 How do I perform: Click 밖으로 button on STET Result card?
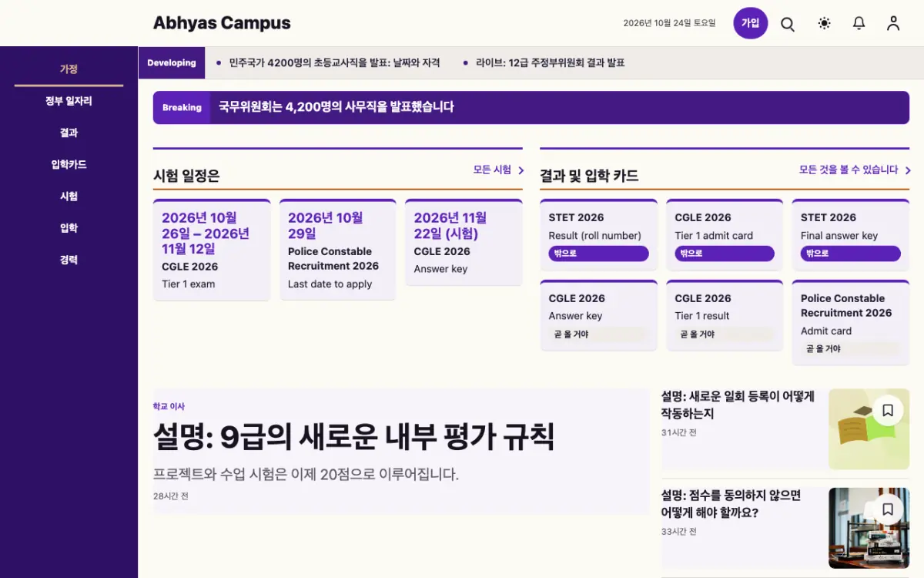tap(598, 254)
